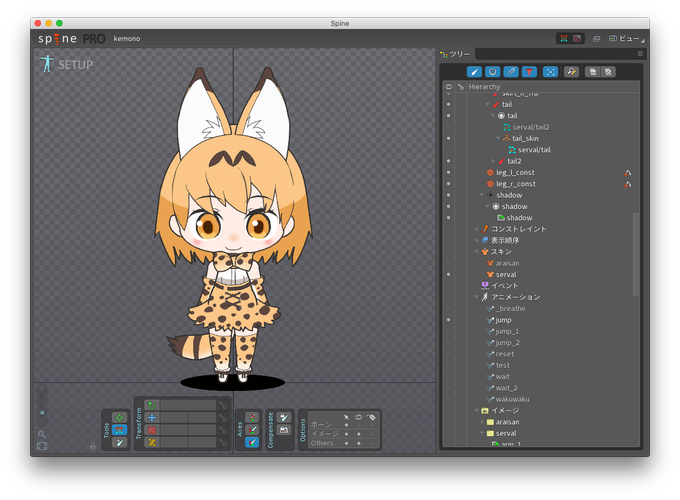
Task: Expand the araisan images folder
Action: (x=482, y=422)
